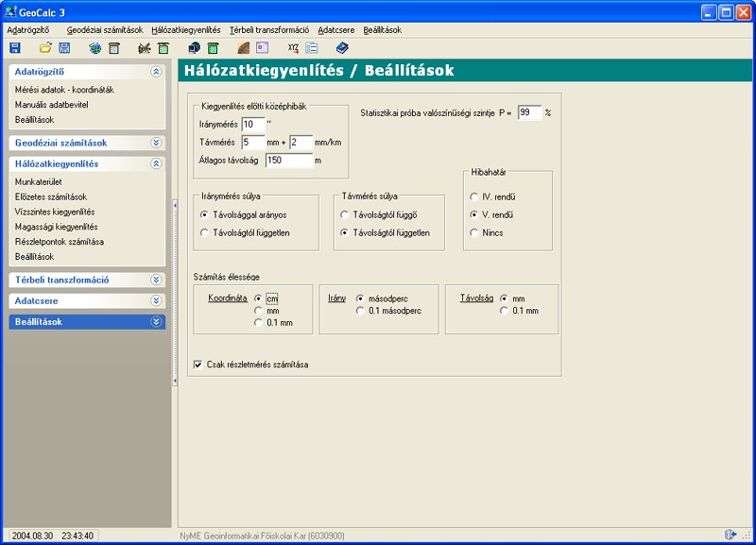Click the Iránymérés input field with 10
Screen dimensions: 756x545
coord(253,125)
